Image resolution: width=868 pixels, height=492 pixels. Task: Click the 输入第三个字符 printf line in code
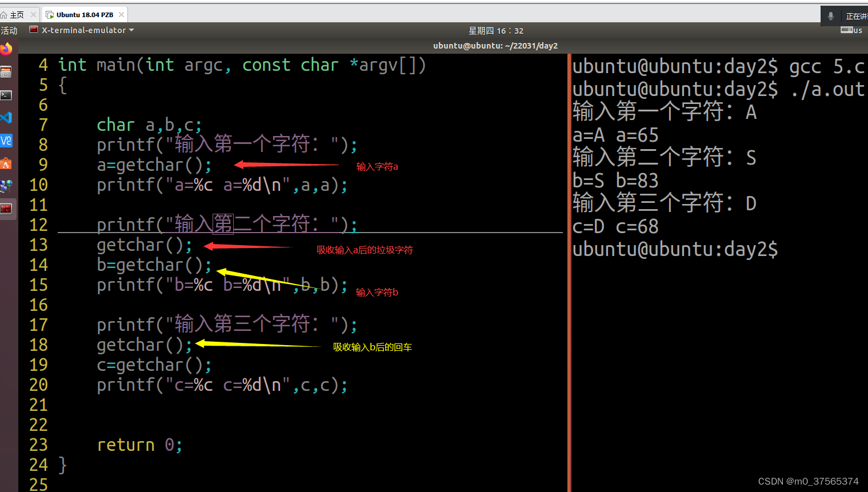coord(227,325)
